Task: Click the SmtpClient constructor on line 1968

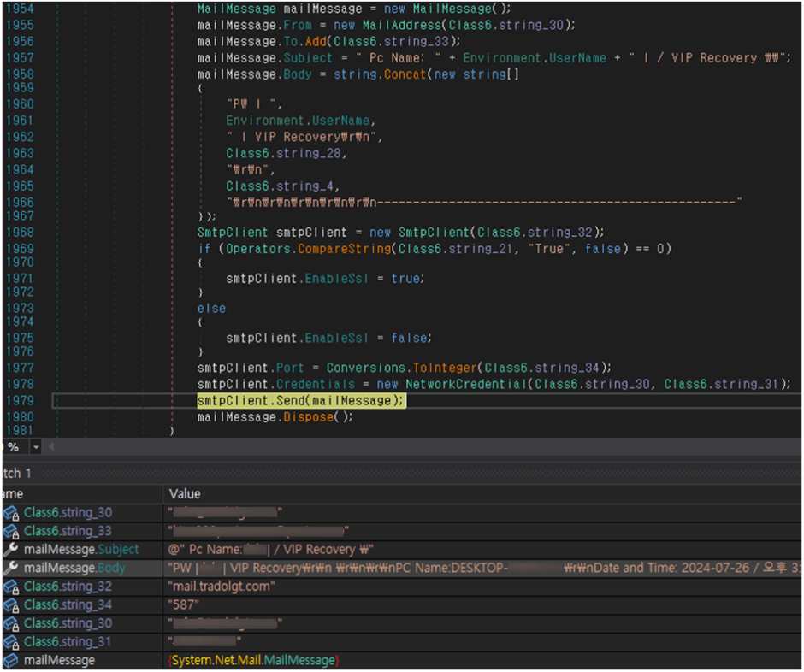Action: [x=434, y=233]
